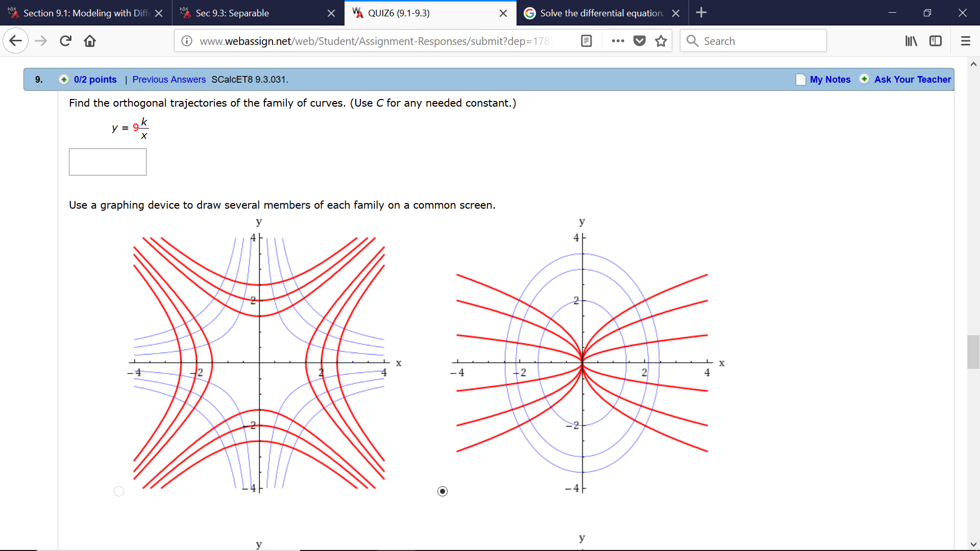
Task: Click the reader mode icon in address bar
Action: coord(585,41)
